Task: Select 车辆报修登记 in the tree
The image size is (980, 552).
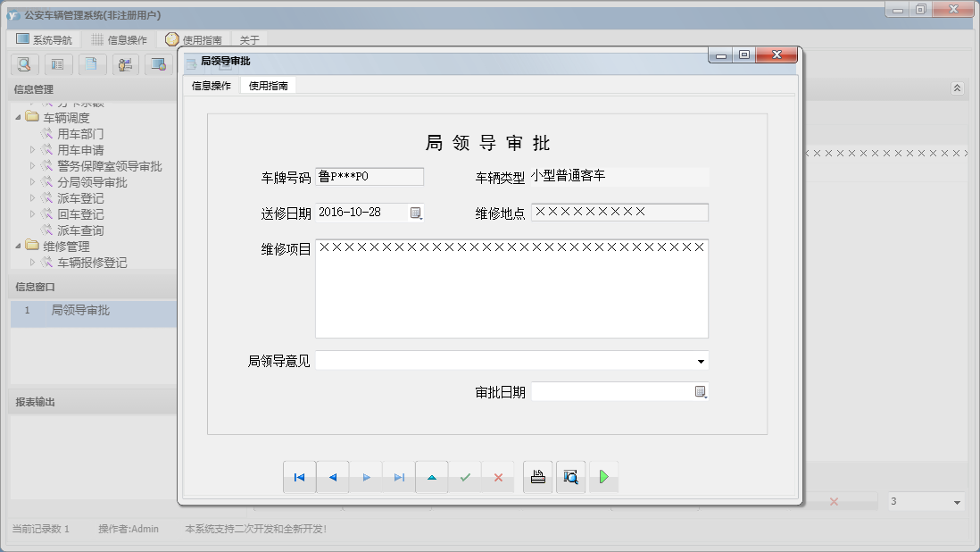Action: (92, 263)
